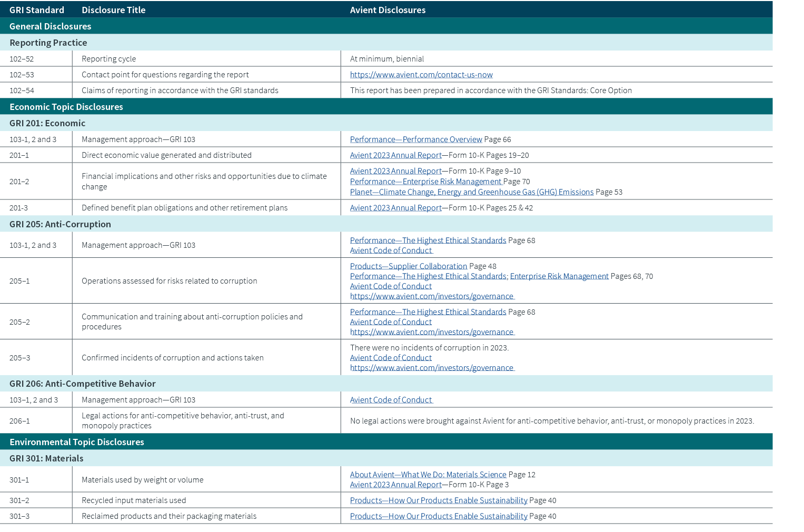Click About Avient—What We Do: Materials Science link

click(427, 474)
